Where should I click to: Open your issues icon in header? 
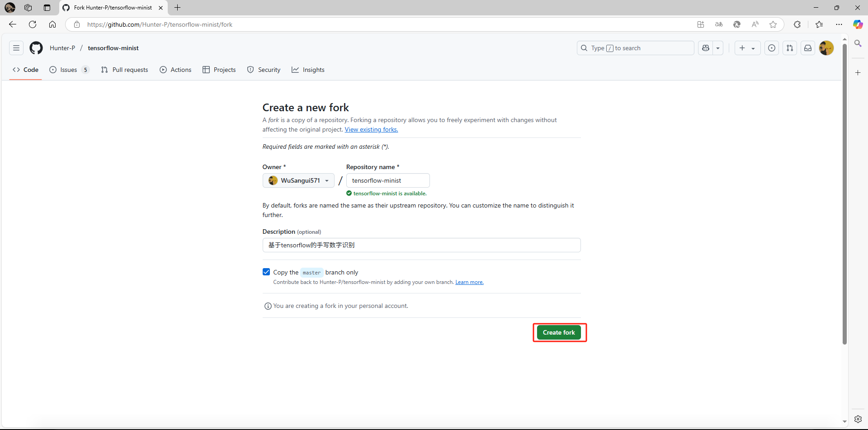[x=772, y=48]
